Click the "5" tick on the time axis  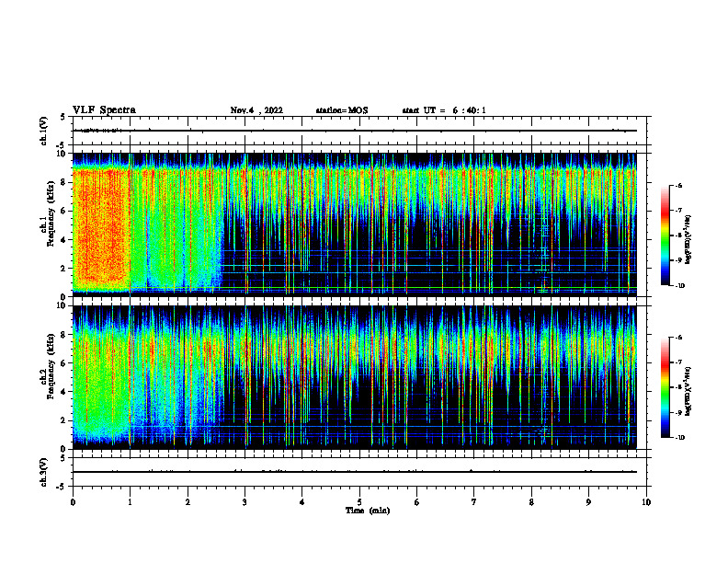click(x=359, y=502)
